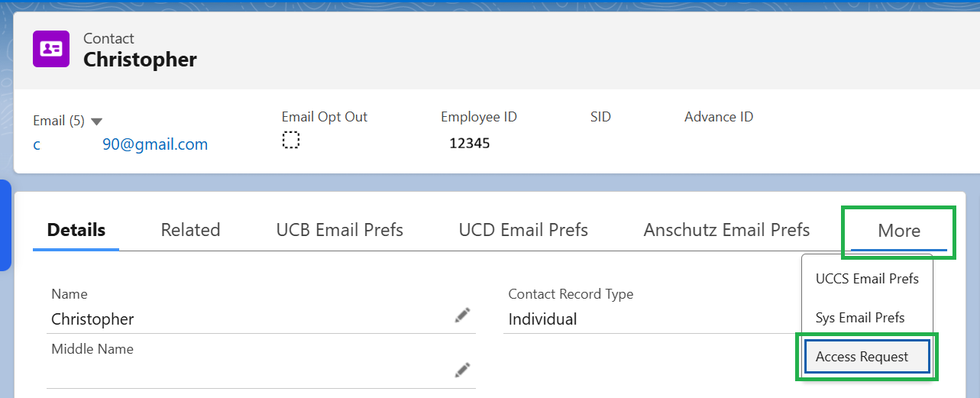Image resolution: width=980 pixels, height=398 pixels.
Task: Toggle the Email Opt Out checkbox
Action: click(x=290, y=140)
